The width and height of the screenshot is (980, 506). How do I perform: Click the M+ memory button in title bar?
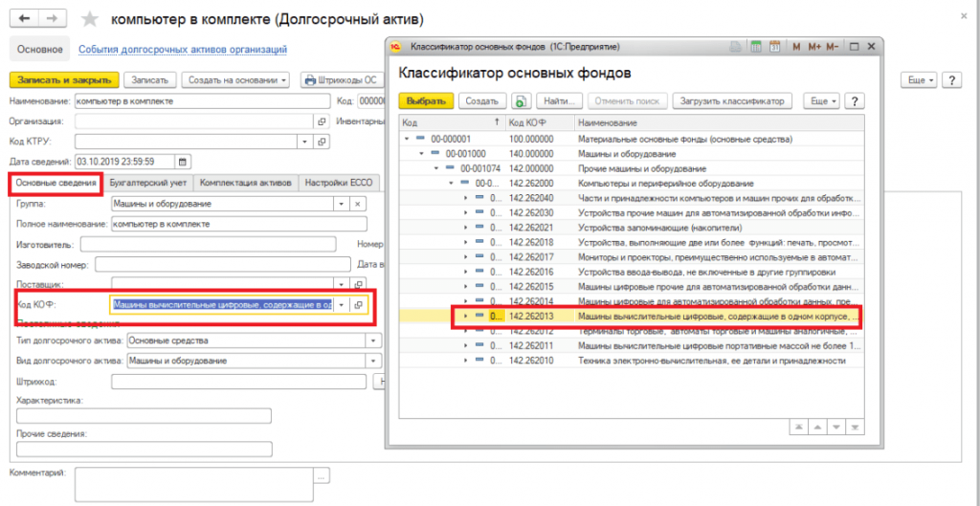pyautogui.click(x=814, y=46)
